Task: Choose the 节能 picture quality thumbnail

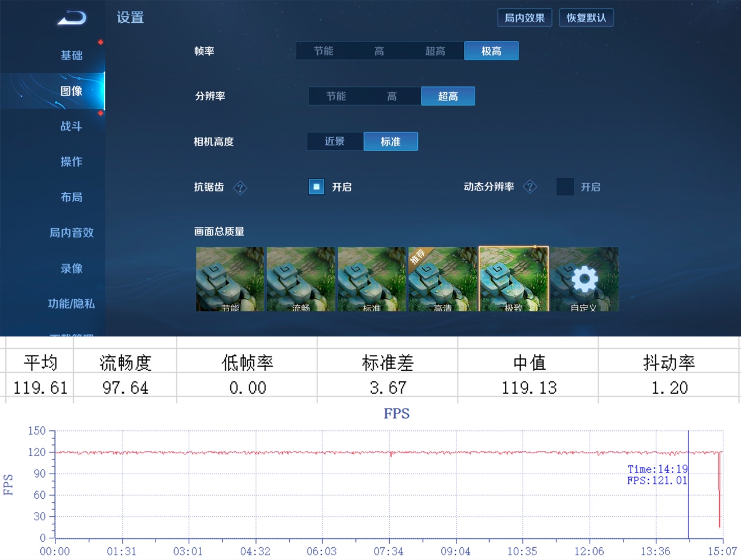Action: (230, 279)
